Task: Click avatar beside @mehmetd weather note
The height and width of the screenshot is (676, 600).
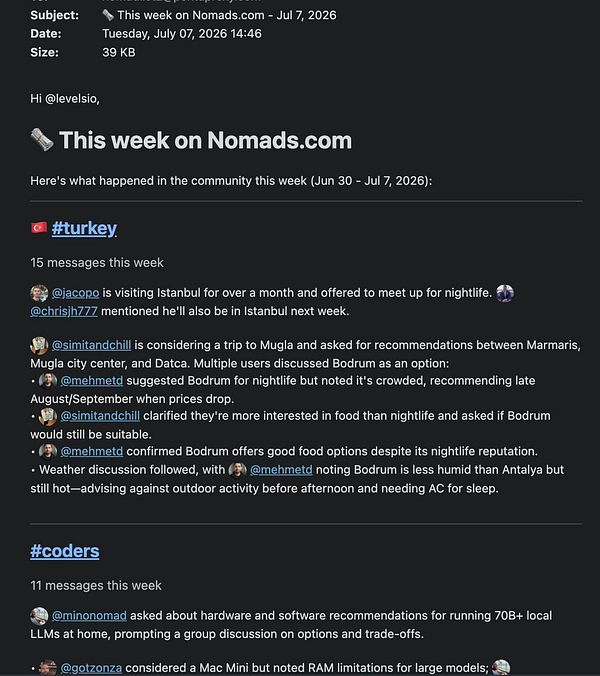Action: pyautogui.click(x=238, y=470)
